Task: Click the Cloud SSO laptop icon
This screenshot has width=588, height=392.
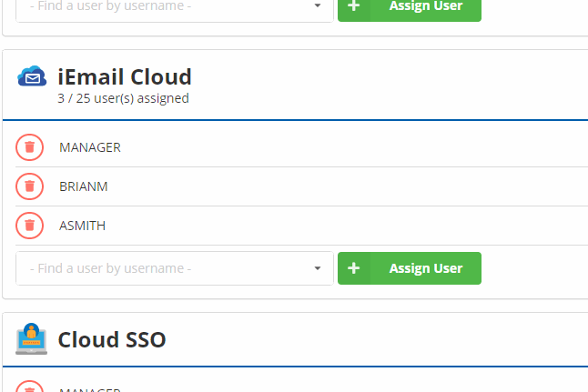Action: point(32,339)
